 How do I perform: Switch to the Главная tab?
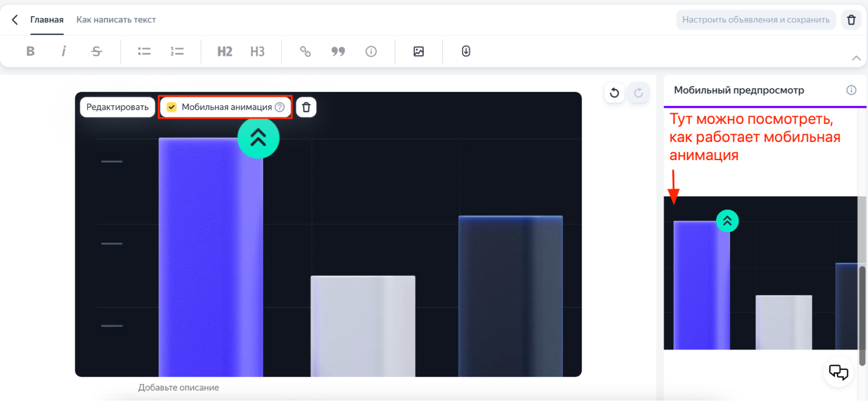(x=47, y=20)
